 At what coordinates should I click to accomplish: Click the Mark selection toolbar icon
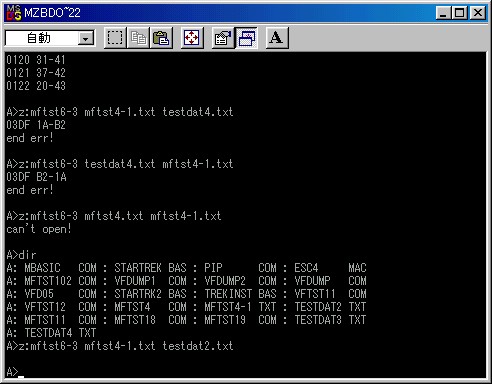click(x=115, y=38)
